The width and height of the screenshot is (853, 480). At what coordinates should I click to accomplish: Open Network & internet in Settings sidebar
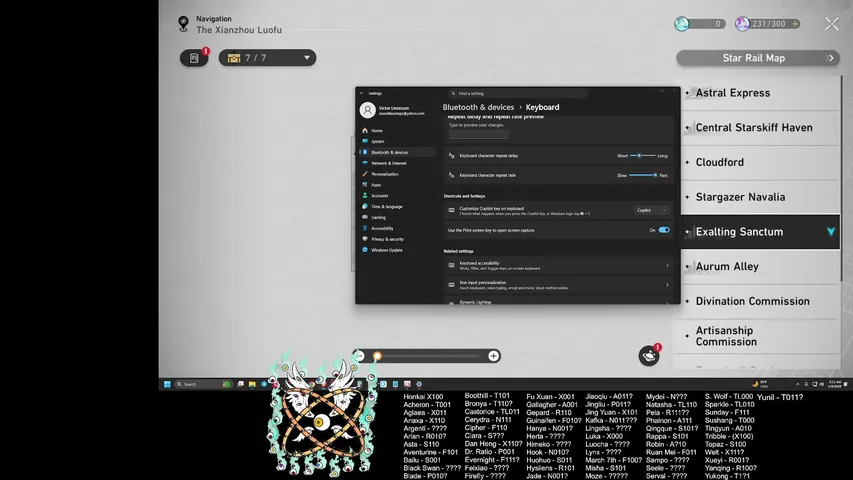click(x=397, y=163)
